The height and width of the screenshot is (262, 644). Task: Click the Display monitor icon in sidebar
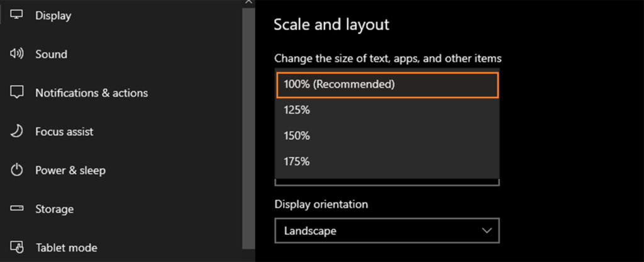16,15
